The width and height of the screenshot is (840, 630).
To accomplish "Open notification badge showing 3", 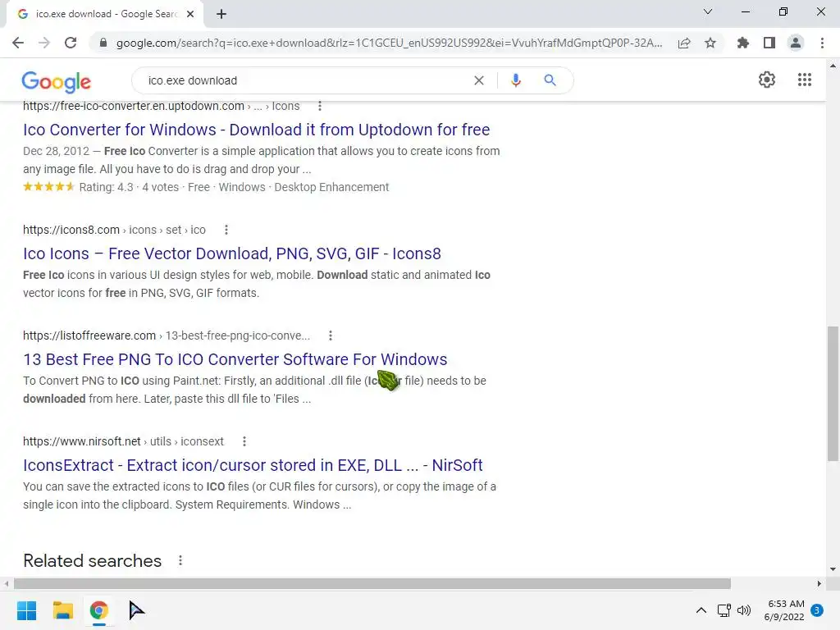I will [x=817, y=610].
